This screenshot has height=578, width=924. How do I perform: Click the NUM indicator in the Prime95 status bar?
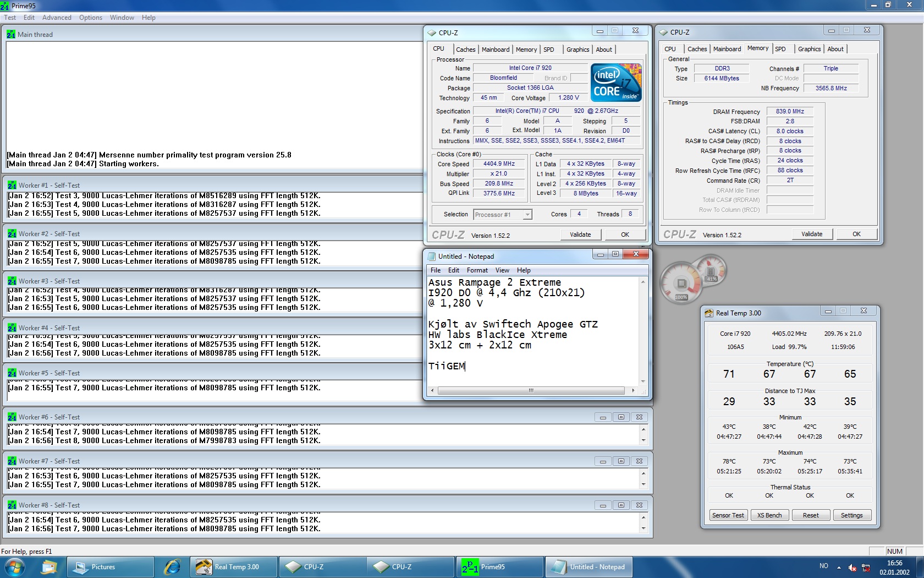(894, 551)
